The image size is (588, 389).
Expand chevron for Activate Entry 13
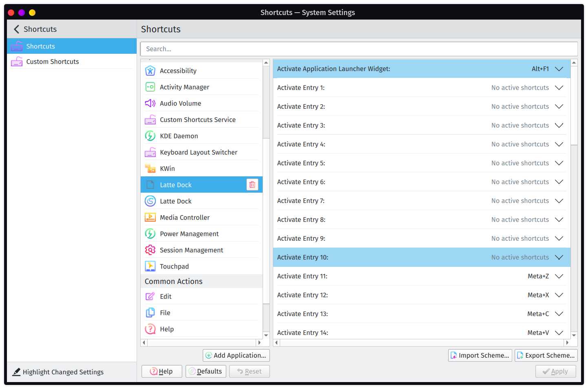(x=559, y=314)
